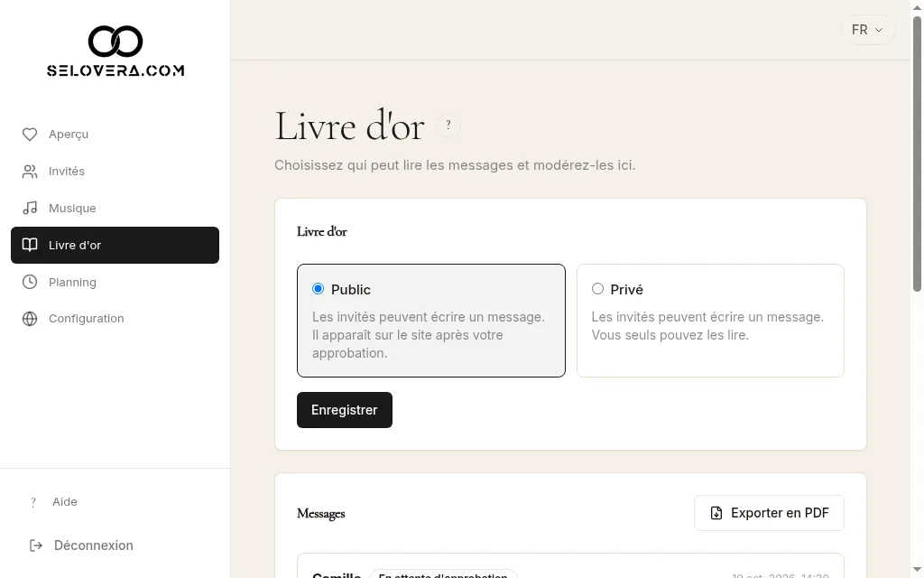Open the FR language dropdown
924x578 pixels.
pyautogui.click(x=867, y=30)
